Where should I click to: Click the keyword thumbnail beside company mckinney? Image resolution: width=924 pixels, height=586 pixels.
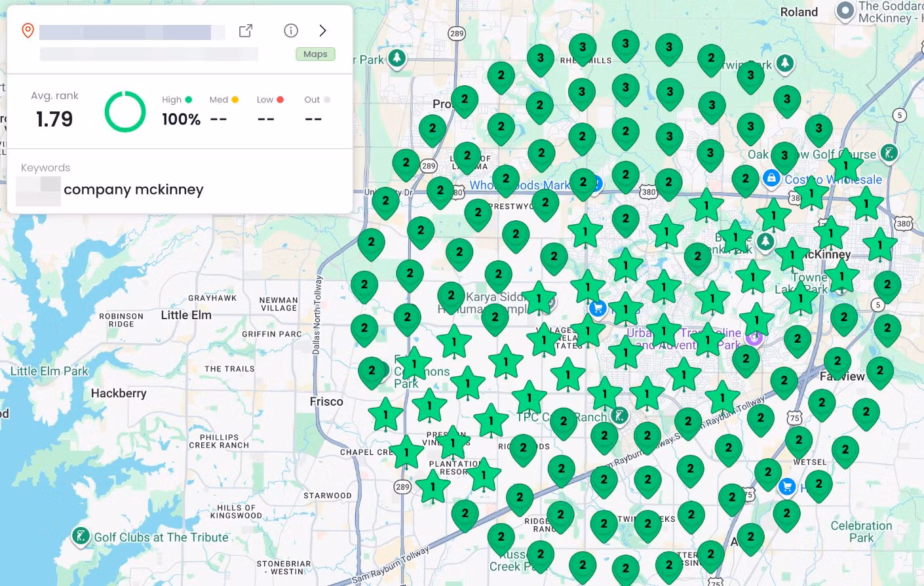click(38, 191)
